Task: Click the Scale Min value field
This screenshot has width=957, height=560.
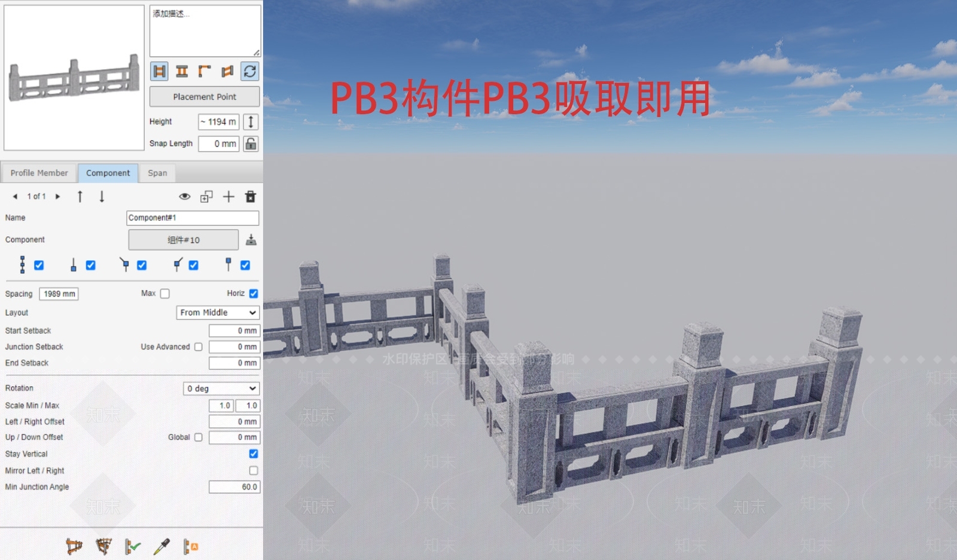Action: (221, 405)
